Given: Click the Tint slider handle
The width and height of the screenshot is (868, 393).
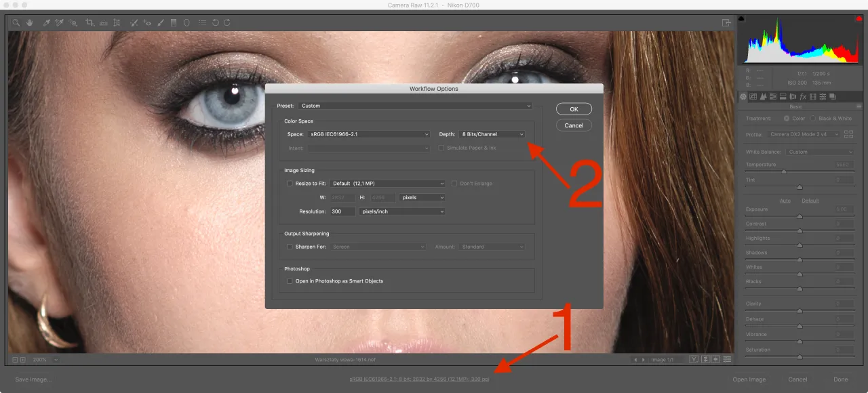Looking at the screenshot, I should point(800,186).
